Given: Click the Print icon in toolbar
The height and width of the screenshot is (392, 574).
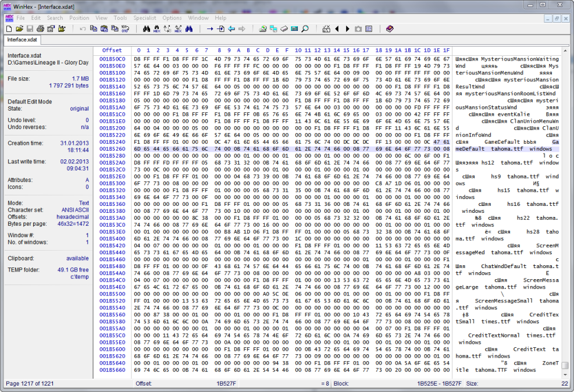Looking at the screenshot, I should [x=40, y=28].
